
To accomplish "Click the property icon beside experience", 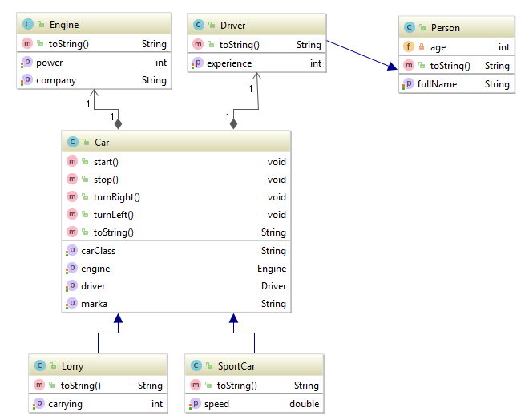I will [x=196, y=63].
